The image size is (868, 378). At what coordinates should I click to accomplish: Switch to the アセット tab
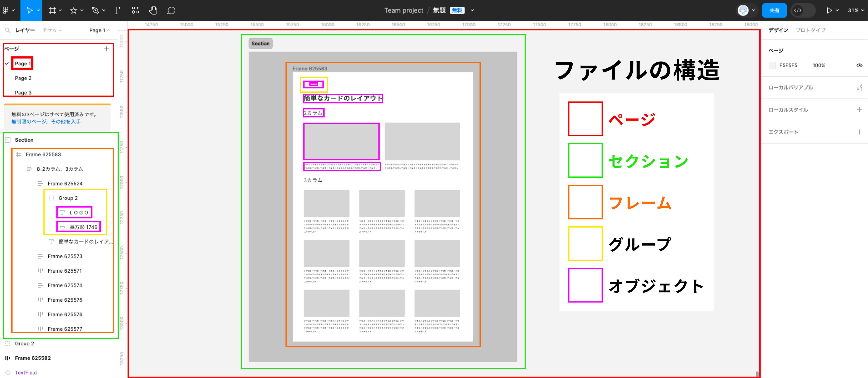(x=52, y=30)
